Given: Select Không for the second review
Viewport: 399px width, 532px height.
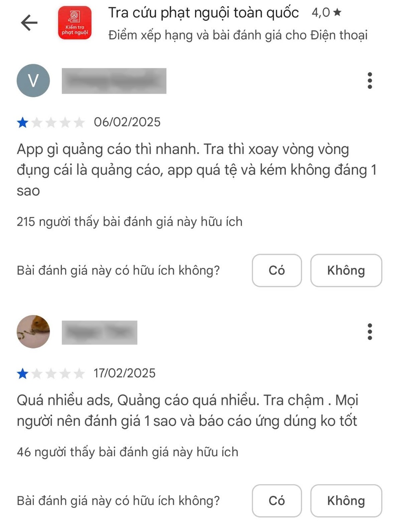Looking at the screenshot, I should [346, 501].
